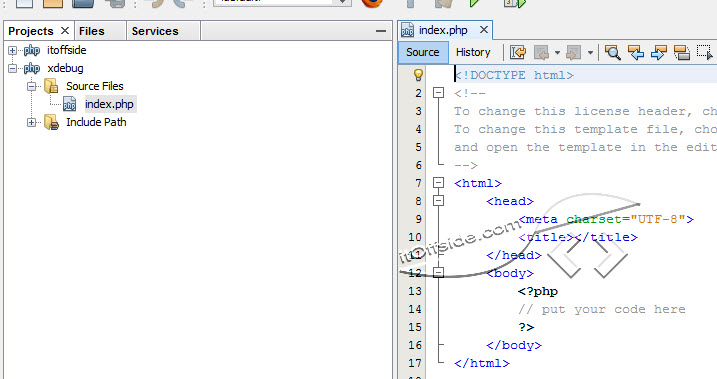Toggle Highlight Search icon in editor toolbar

[682, 52]
